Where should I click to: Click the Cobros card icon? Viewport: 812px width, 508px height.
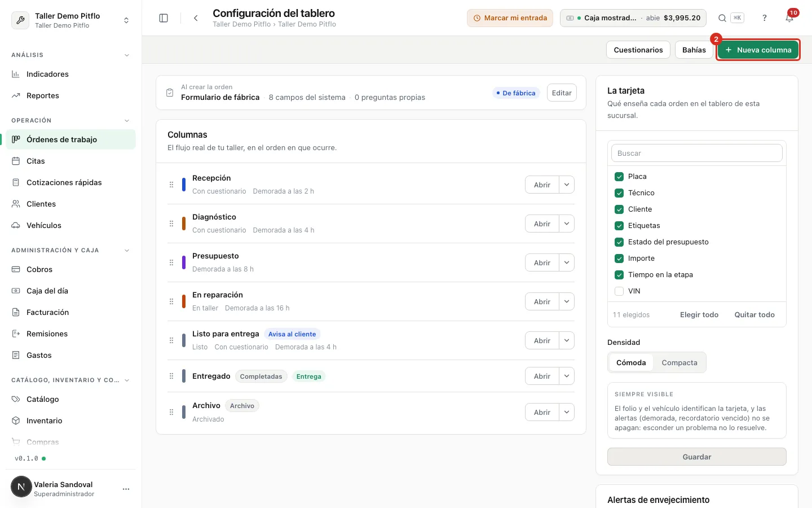click(x=16, y=269)
